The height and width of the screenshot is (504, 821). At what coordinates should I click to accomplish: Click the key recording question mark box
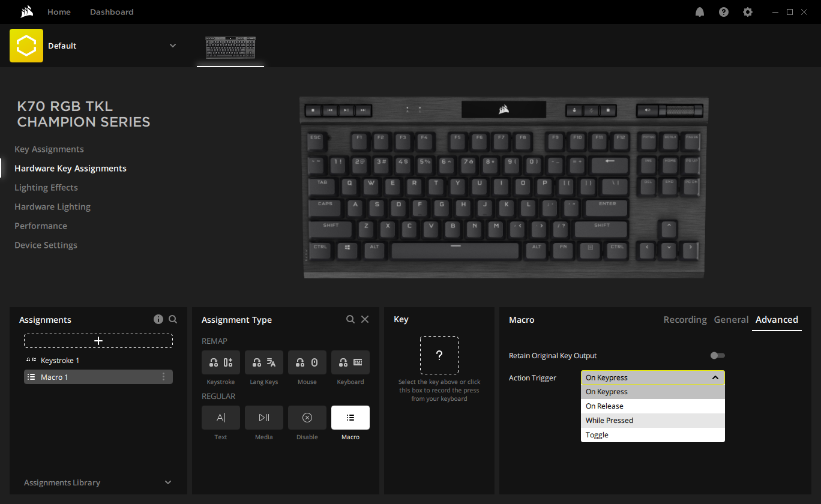click(x=439, y=355)
